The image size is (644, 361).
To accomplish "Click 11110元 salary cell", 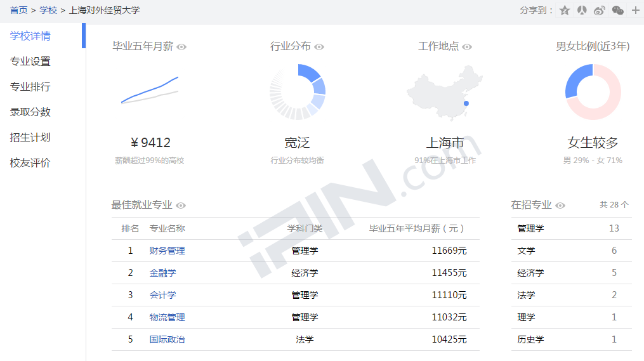I will pyautogui.click(x=449, y=295).
